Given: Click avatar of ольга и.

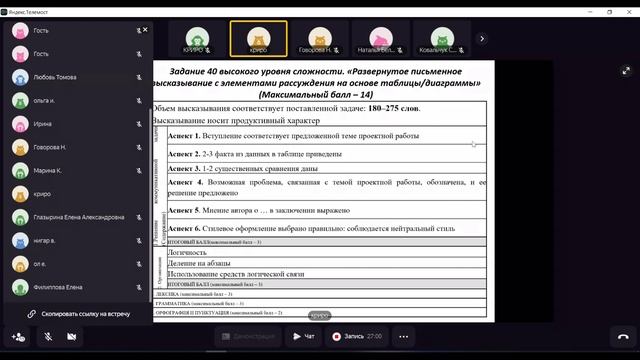Looking at the screenshot, I should coord(20,100).
